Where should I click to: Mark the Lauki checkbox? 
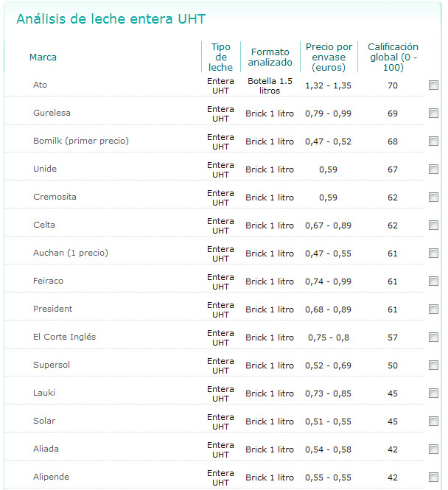433,393
